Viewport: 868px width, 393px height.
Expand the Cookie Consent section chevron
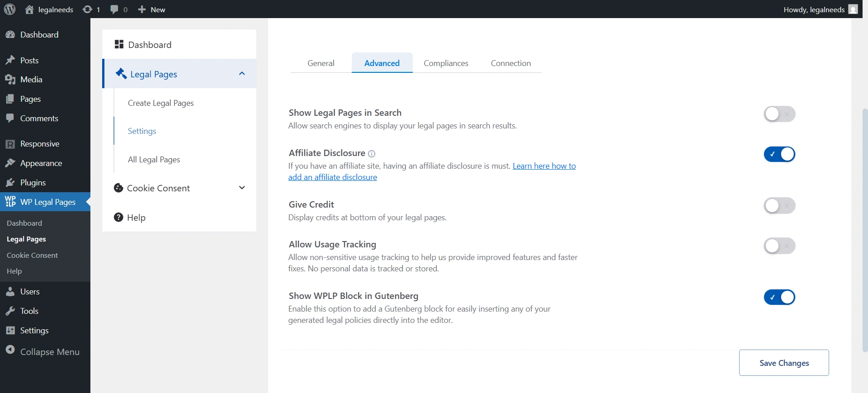pos(242,188)
